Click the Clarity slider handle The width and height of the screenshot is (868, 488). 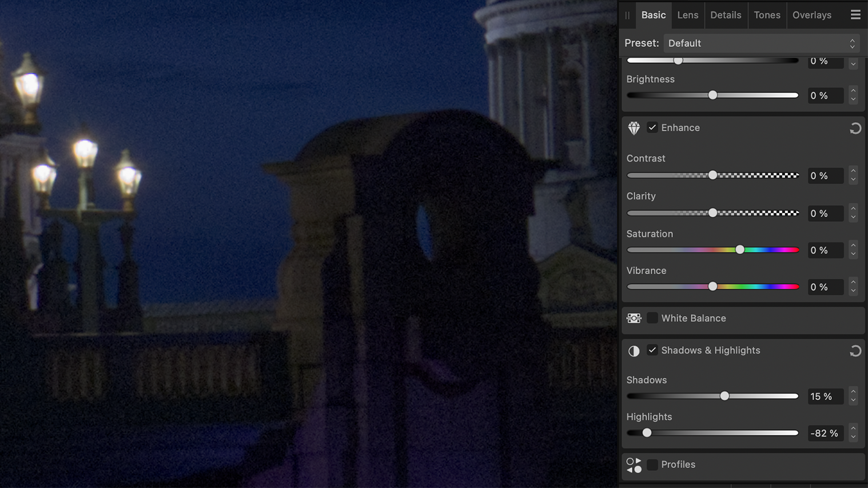(x=712, y=213)
